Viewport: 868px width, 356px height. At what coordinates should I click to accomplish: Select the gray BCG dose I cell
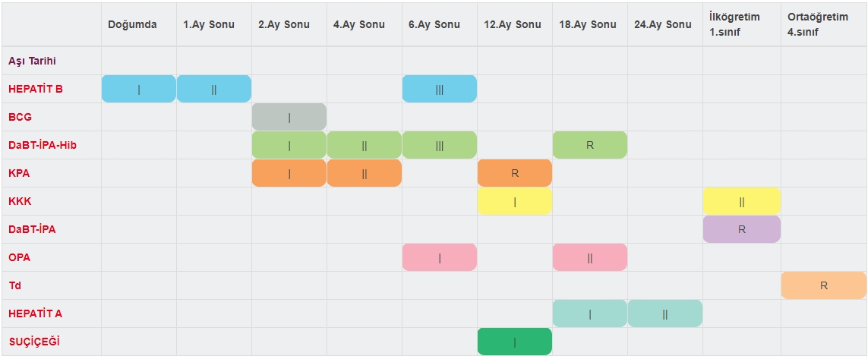point(289,117)
